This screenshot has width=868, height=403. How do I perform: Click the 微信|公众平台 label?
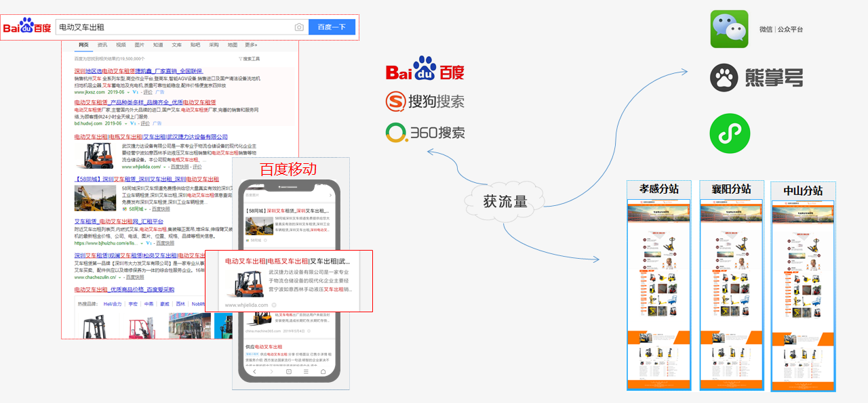click(781, 30)
